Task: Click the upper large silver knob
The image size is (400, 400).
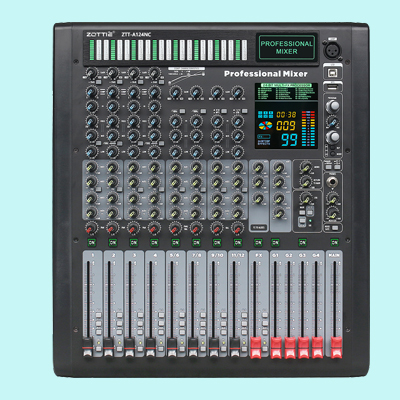Action: (x=333, y=106)
